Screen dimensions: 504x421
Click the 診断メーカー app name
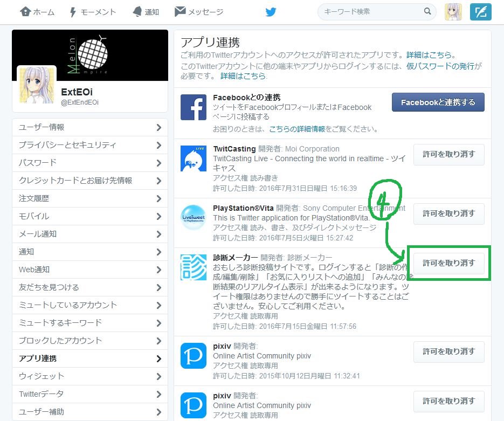tap(235, 258)
